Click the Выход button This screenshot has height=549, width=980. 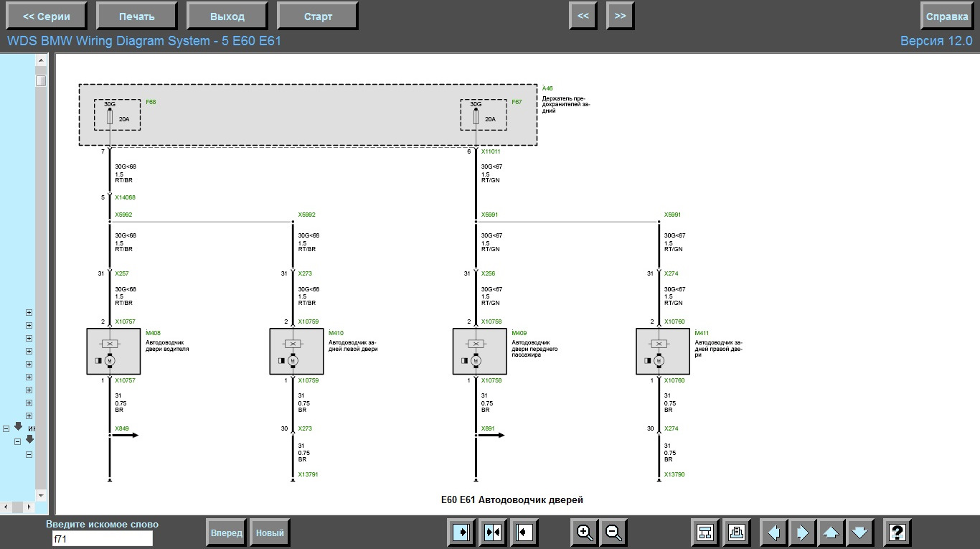pyautogui.click(x=227, y=17)
